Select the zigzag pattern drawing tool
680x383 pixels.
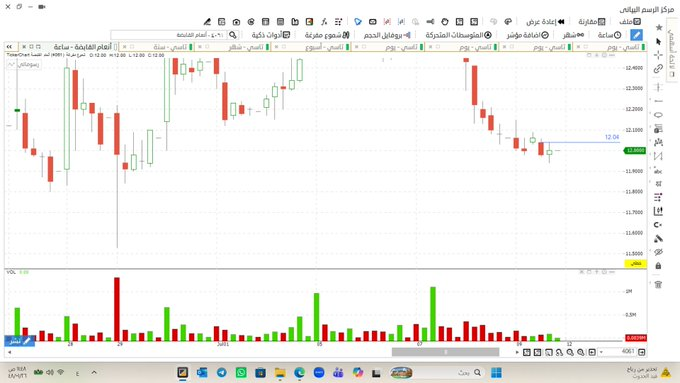tap(658, 156)
